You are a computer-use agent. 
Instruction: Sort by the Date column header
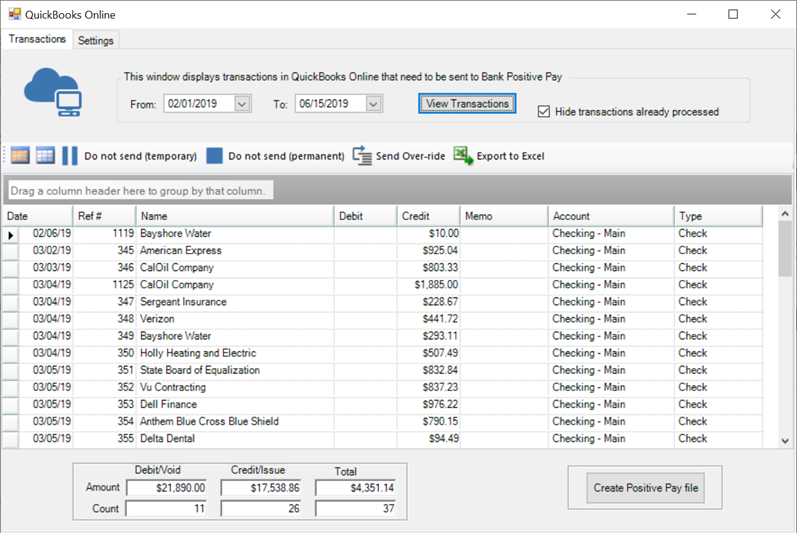point(38,216)
